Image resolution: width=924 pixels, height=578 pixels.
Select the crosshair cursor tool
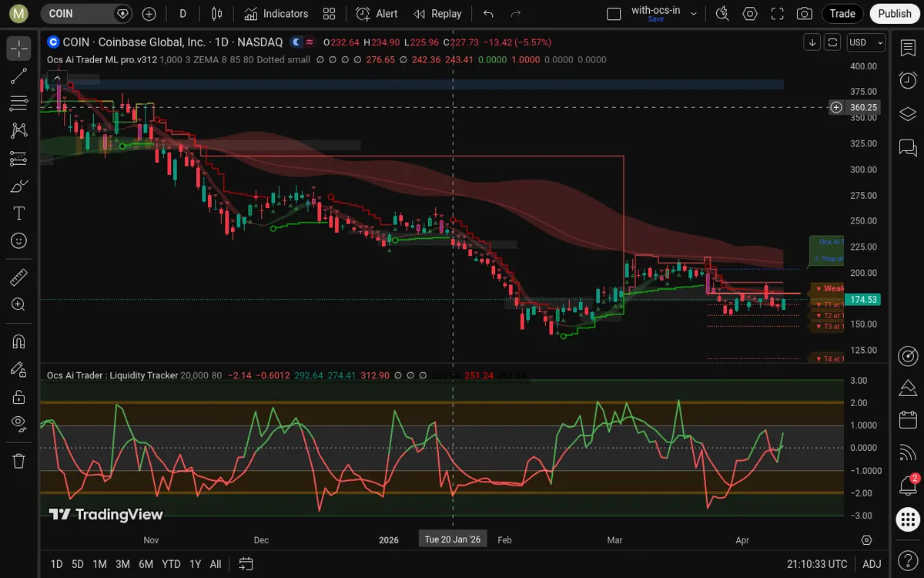19,48
